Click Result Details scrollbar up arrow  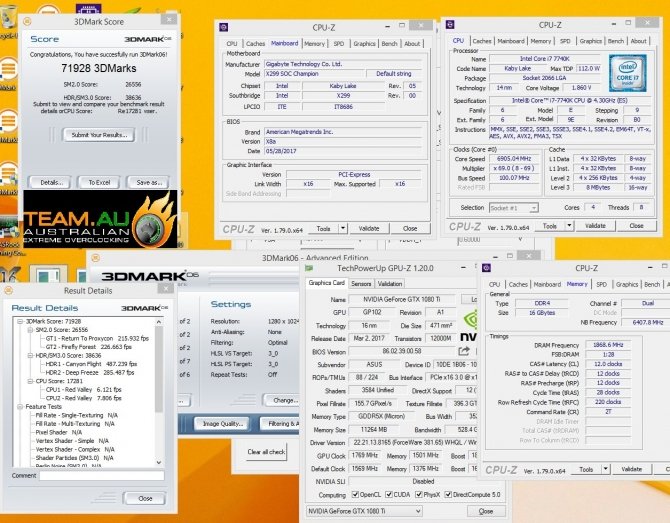click(x=159, y=322)
